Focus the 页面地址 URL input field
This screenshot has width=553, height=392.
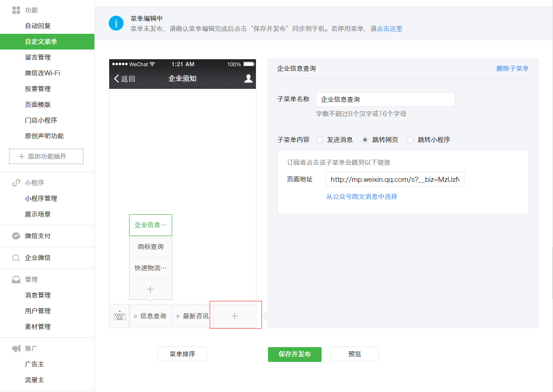click(x=395, y=180)
